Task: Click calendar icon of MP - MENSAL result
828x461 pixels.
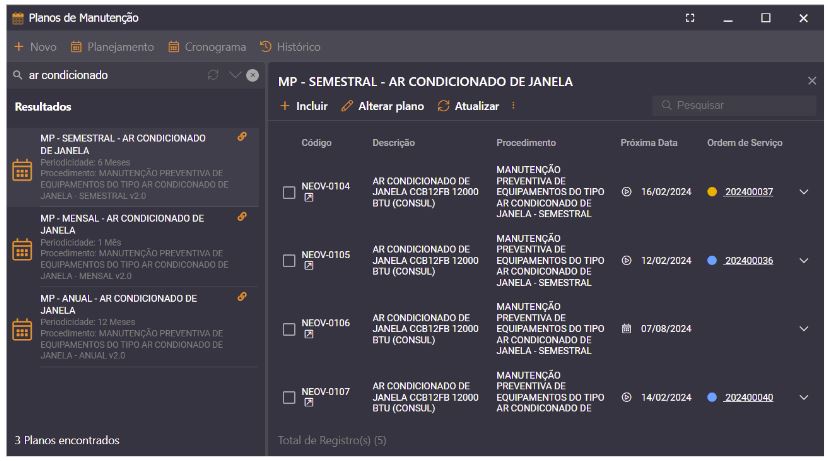Action: (x=22, y=250)
